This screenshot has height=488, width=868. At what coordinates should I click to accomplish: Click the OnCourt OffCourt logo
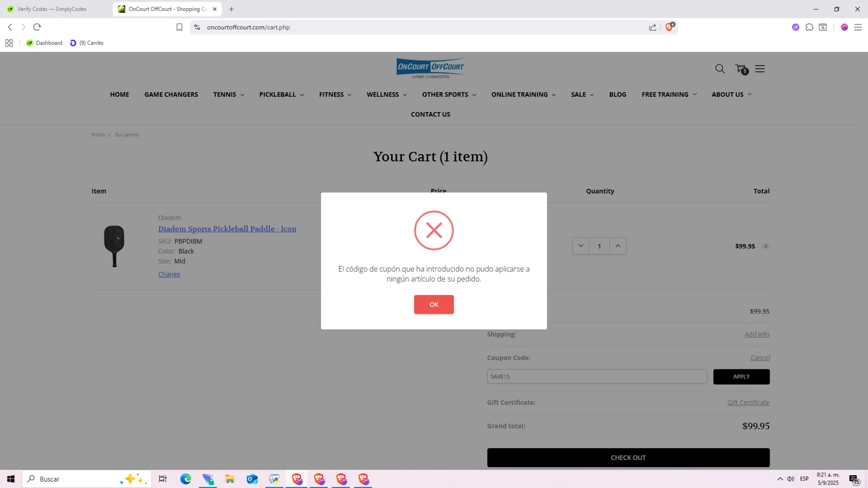click(x=430, y=68)
